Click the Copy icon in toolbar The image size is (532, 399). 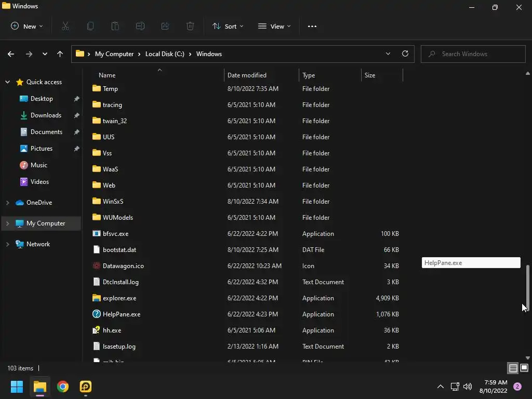[x=90, y=26]
